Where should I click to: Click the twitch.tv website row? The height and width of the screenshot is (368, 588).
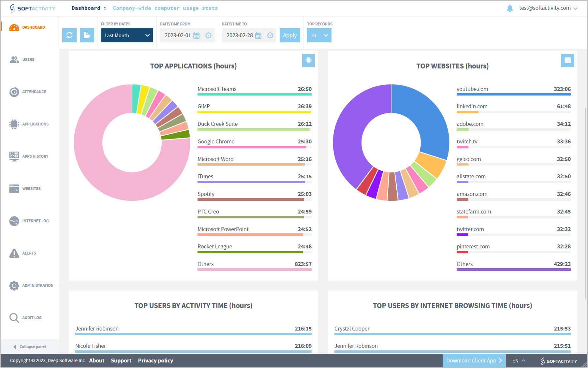coord(514,144)
